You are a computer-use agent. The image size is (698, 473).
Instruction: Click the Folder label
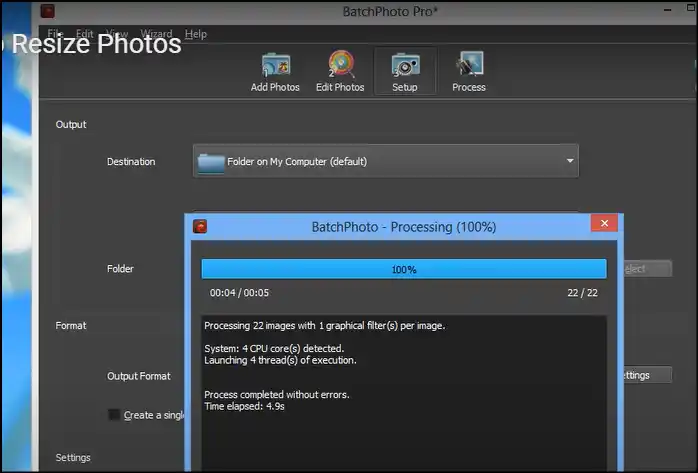120,269
